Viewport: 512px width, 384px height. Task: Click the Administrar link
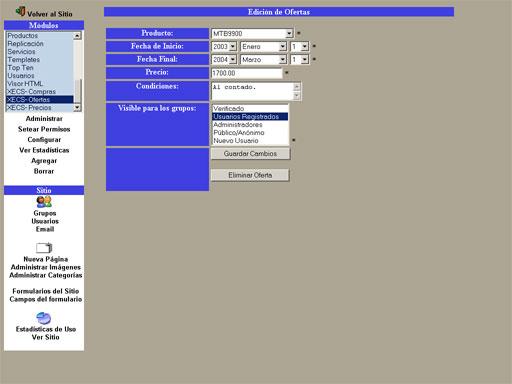(x=44, y=119)
